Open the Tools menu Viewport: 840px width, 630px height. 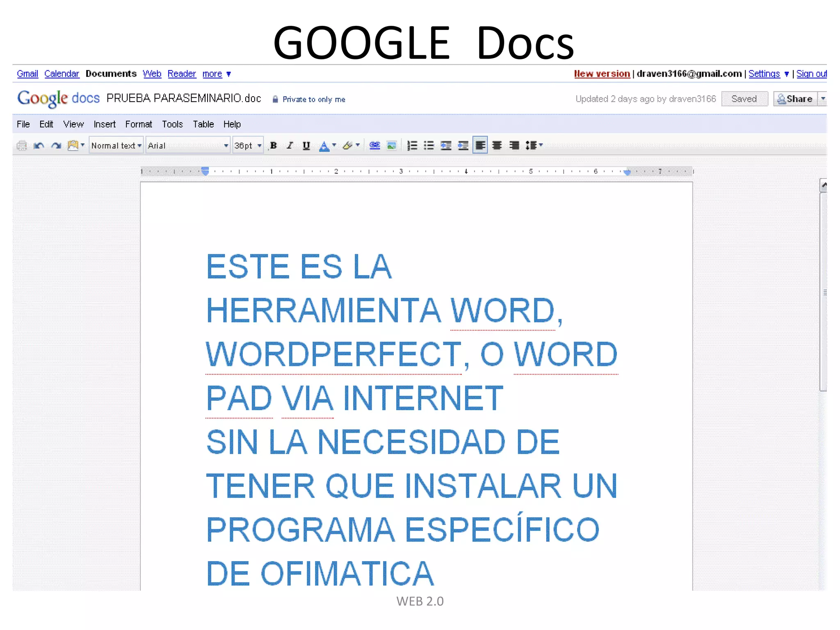coord(172,124)
